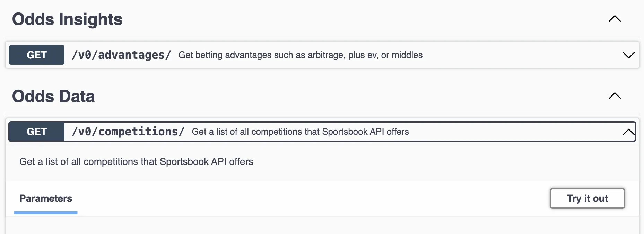Select the Parameters tab
This screenshot has height=234, width=644.
click(x=45, y=198)
